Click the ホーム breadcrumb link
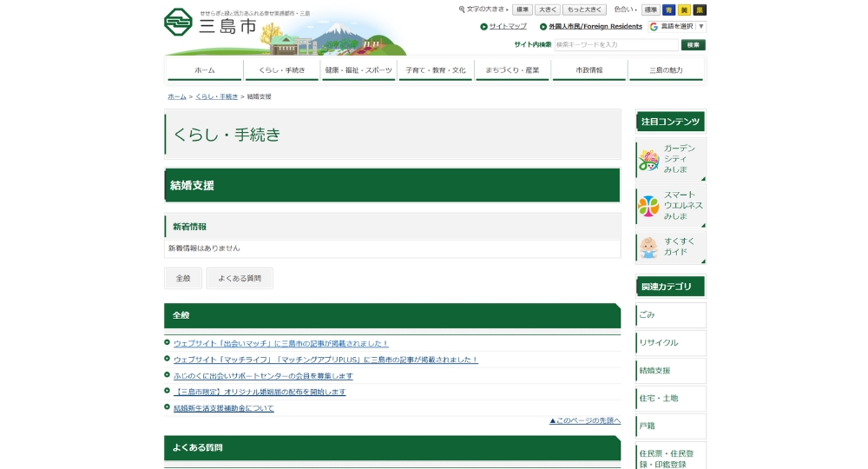Image resolution: width=868 pixels, height=469 pixels. click(x=177, y=96)
